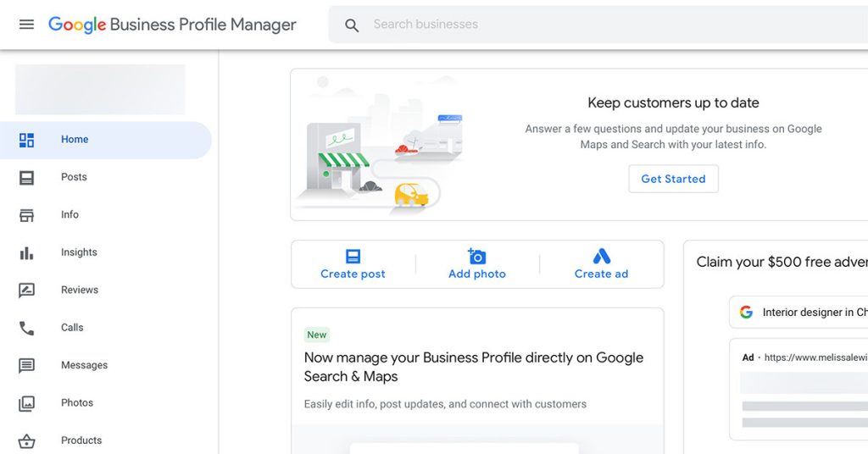Image resolution: width=868 pixels, height=454 pixels.
Task: Open the hamburger main menu
Action: (x=26, y=25)
